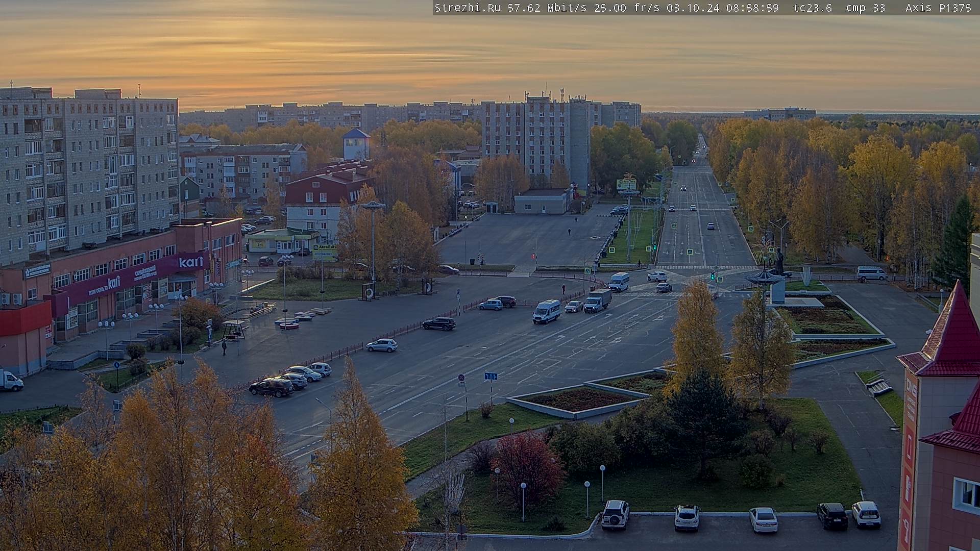
Task: Click the 08:58:59 timestamp
Action: pos(753,8)
